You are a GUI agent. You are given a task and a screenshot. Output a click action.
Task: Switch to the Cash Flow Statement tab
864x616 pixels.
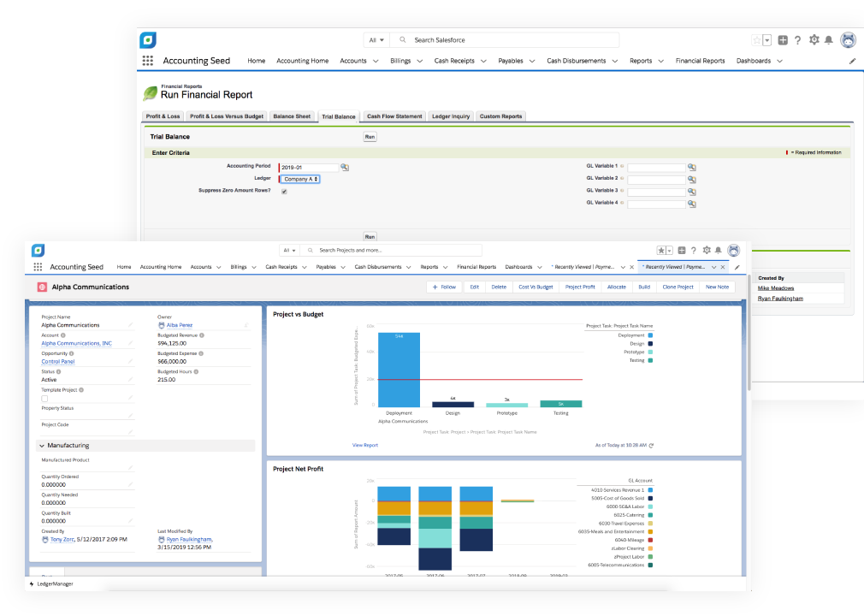pos(394,116)
